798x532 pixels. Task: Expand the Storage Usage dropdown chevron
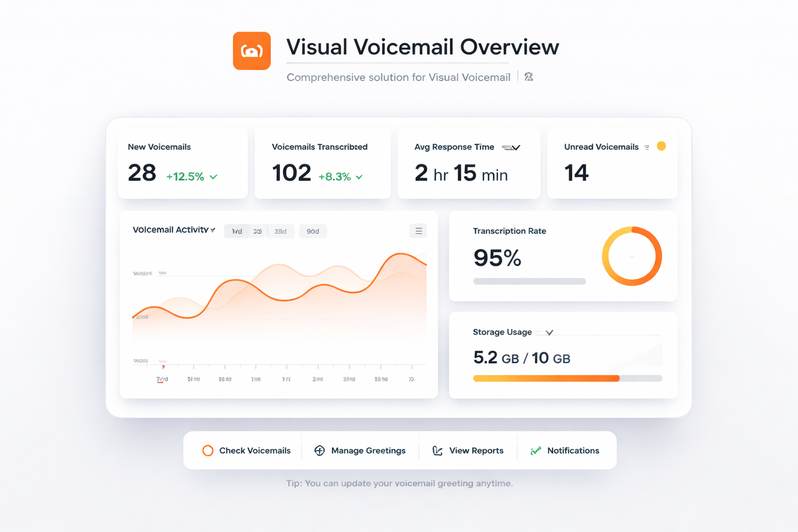pyautogui.click(x=549, y=332)
